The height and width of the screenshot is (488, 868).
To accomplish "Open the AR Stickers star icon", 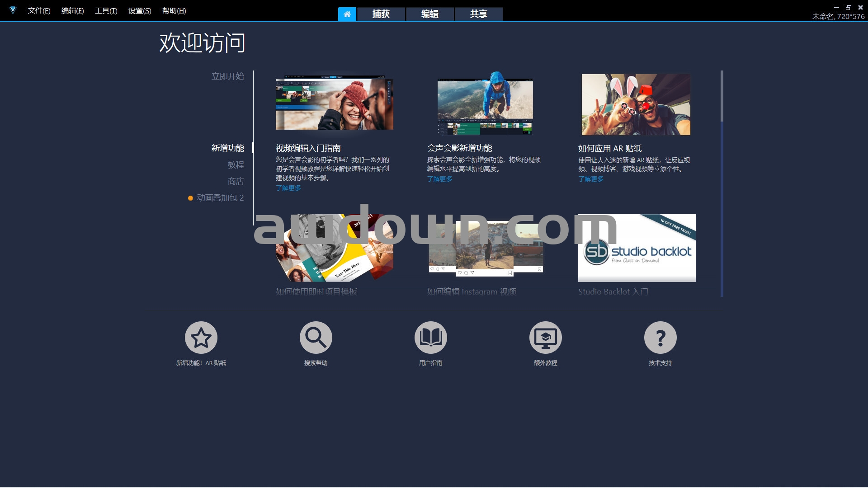I will click(201, 338).
